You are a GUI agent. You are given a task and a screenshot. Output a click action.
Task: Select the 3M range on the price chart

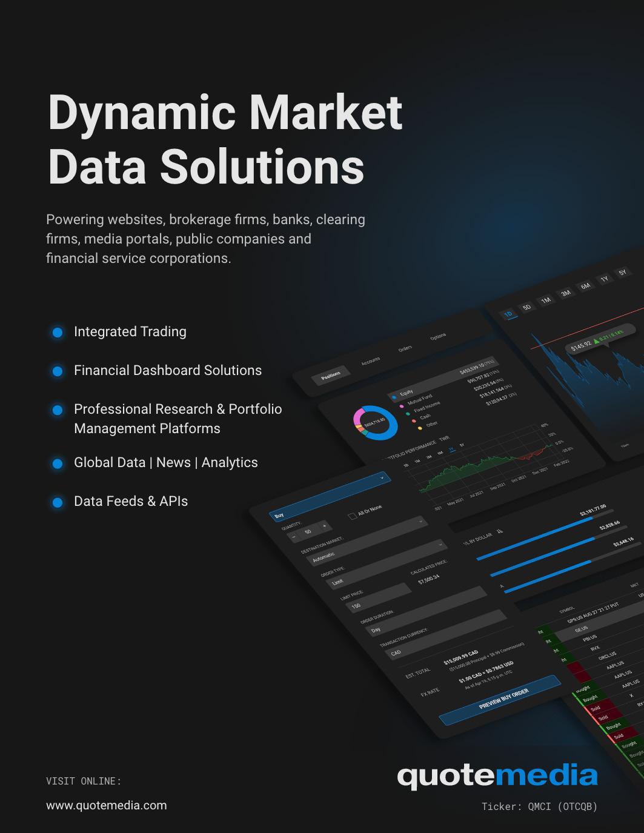click(x=566, y=293)
